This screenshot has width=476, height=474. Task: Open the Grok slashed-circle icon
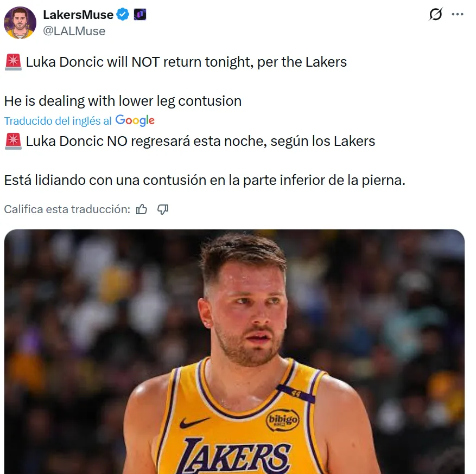[x=435, y=15]
